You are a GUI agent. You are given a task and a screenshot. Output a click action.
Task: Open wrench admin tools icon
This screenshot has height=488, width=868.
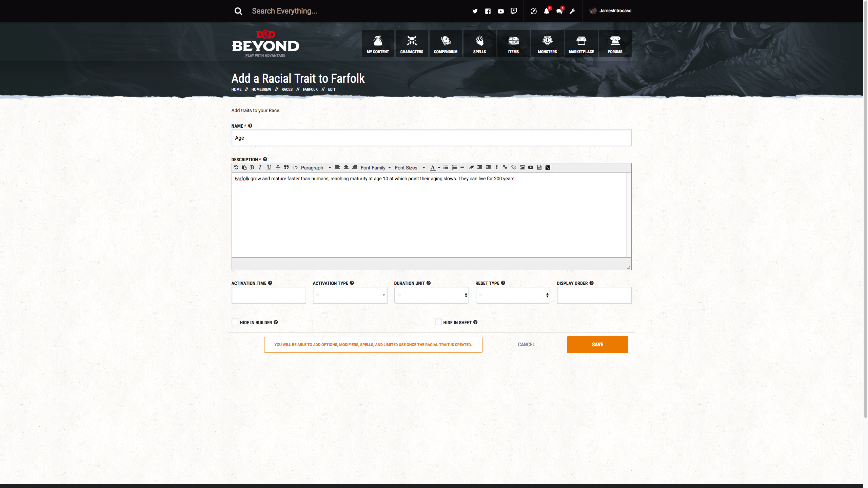pos(572,11)
